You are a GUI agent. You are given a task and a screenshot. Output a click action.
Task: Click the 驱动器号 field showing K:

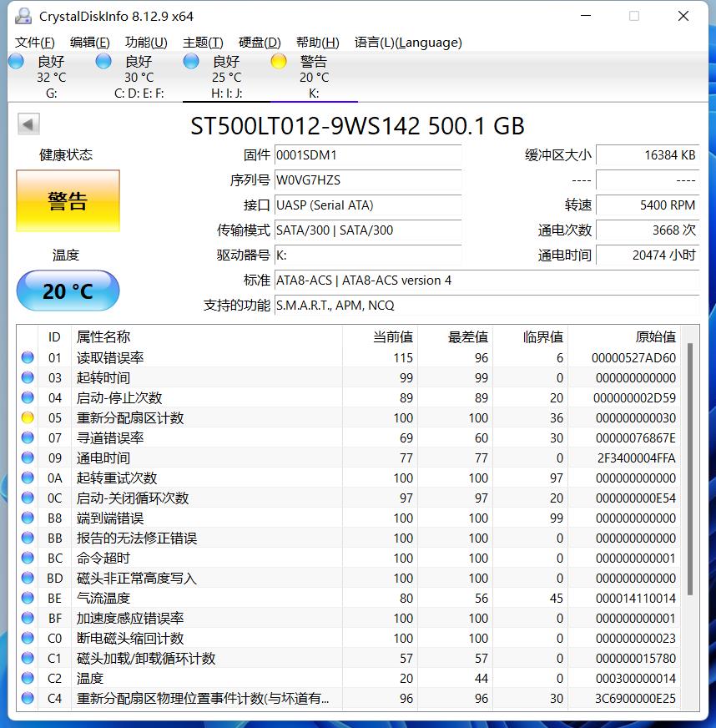click(368, 255)
